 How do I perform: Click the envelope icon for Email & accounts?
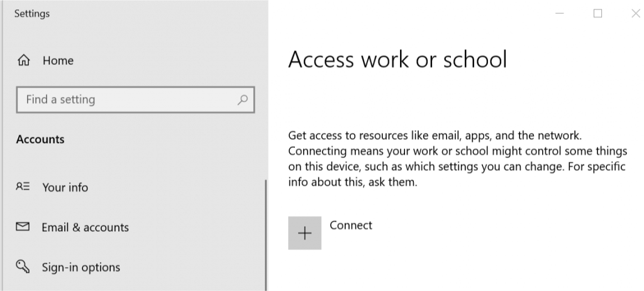click(23, 226)
